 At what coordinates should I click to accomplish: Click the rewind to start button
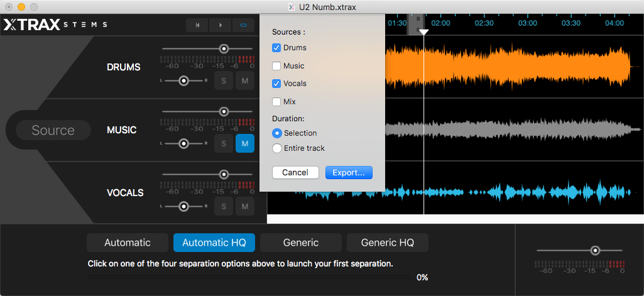[197, 25]
